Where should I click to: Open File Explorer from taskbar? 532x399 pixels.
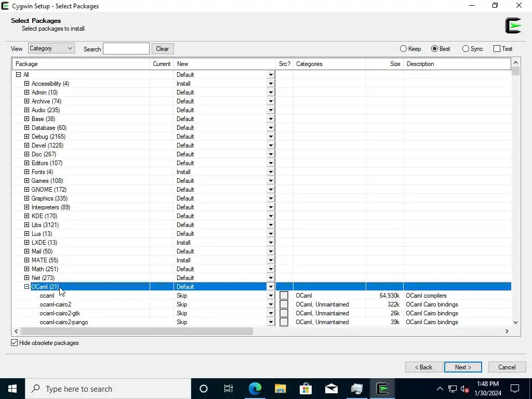click(280, 389)
